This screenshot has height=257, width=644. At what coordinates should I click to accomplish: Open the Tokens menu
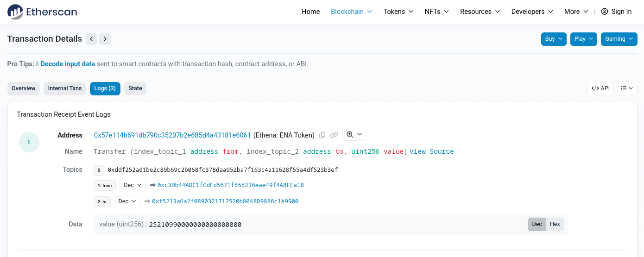tap(398, 12)
